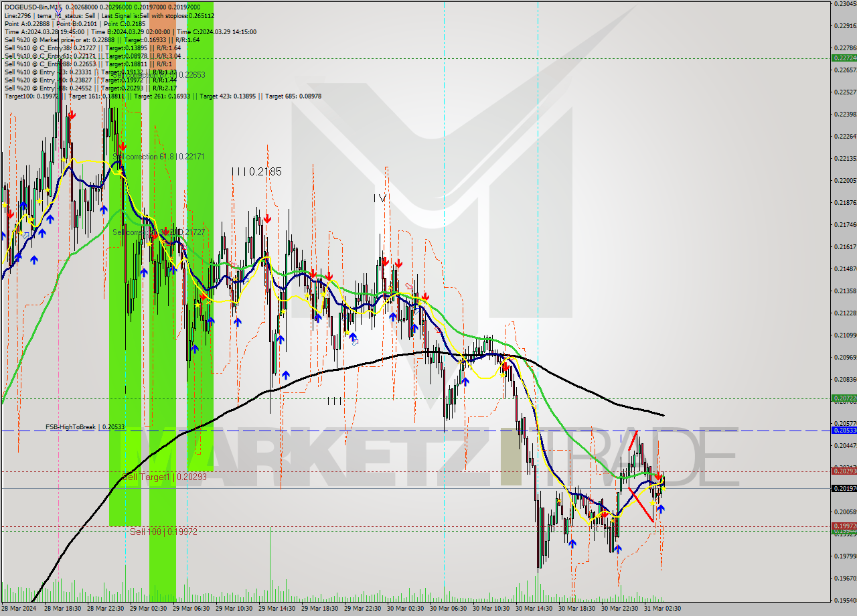
Task: Click the '28 Mar 22:30' time axis label
Action: coord(106,609)
